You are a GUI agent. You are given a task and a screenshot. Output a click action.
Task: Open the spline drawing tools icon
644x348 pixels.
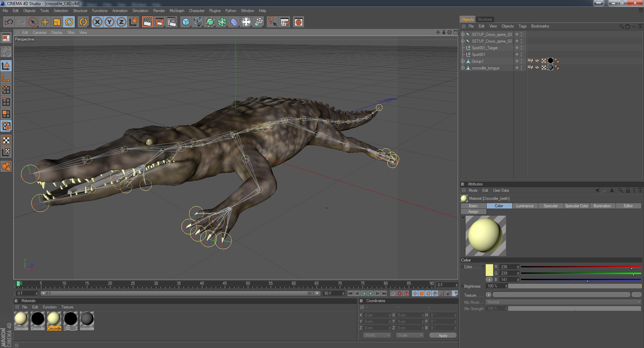coord(198,22)
